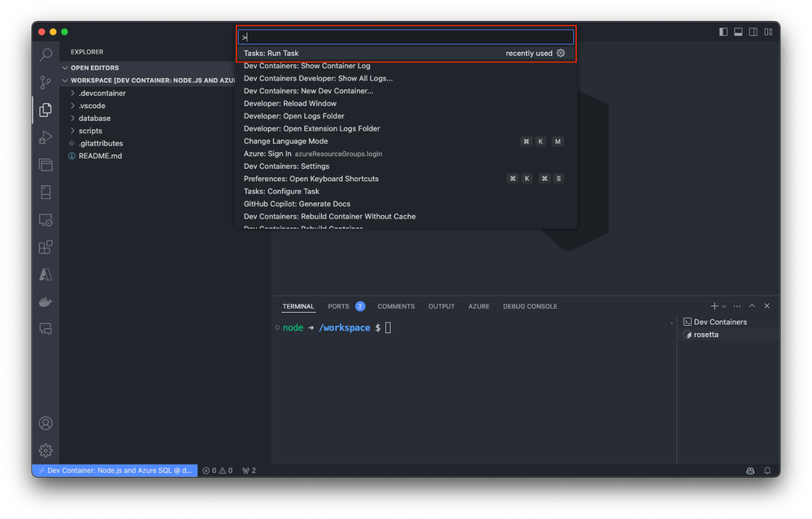812x519 pixels.
Task: Open the new terminal dropdown arrow
Action: click(724, 306)
